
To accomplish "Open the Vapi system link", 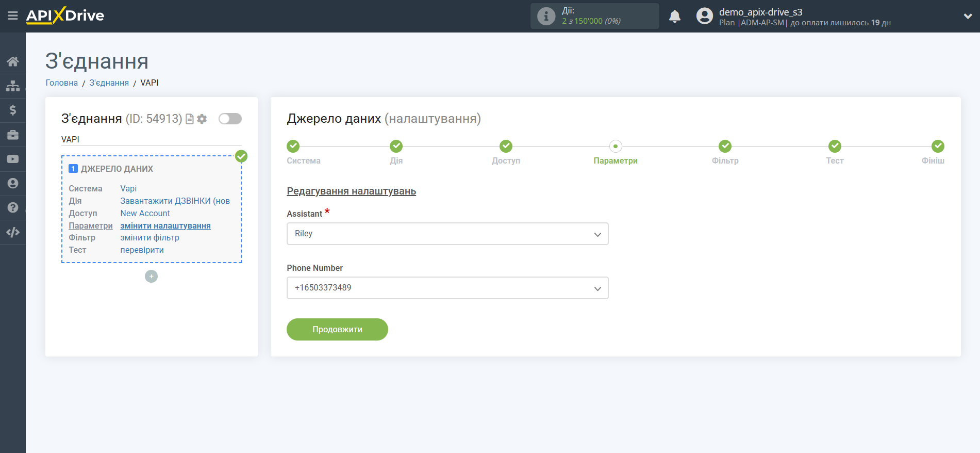I will click(x=128, y=188).
